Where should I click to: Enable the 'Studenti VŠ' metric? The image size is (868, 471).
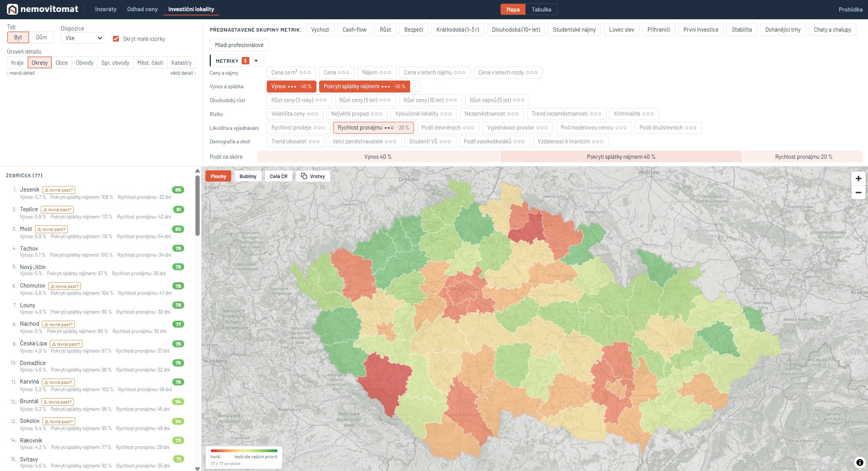click(430, 141)
